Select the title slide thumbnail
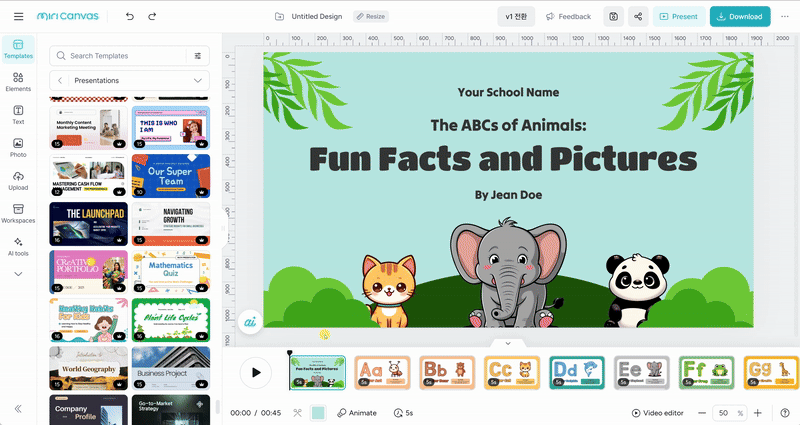The image size is (800, 425). (317, 372)
